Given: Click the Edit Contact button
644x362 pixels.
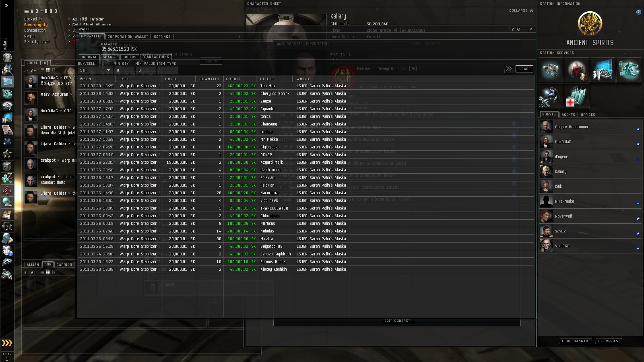Looking at the screenshot, I should click(397, 321).
